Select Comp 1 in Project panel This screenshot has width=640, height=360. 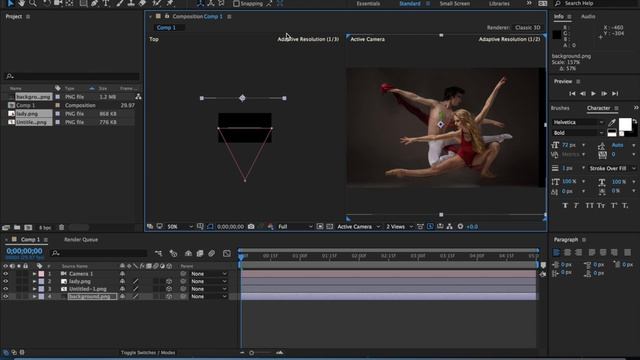(x=25, y=105)
